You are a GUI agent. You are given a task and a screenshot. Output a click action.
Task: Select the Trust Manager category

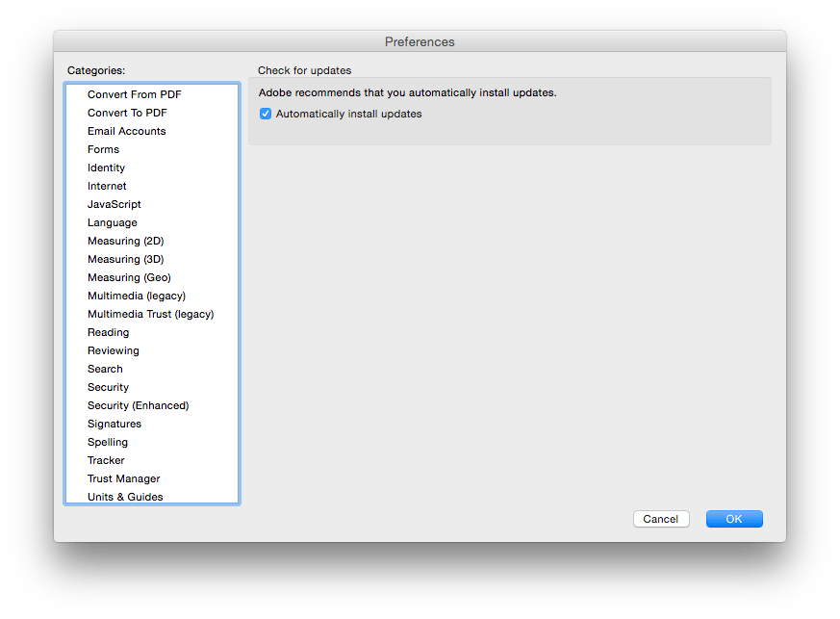click(123, 478)
